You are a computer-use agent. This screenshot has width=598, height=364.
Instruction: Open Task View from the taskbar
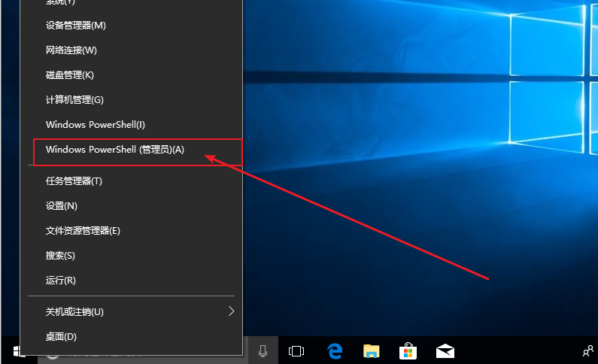(x=296, y=350)
